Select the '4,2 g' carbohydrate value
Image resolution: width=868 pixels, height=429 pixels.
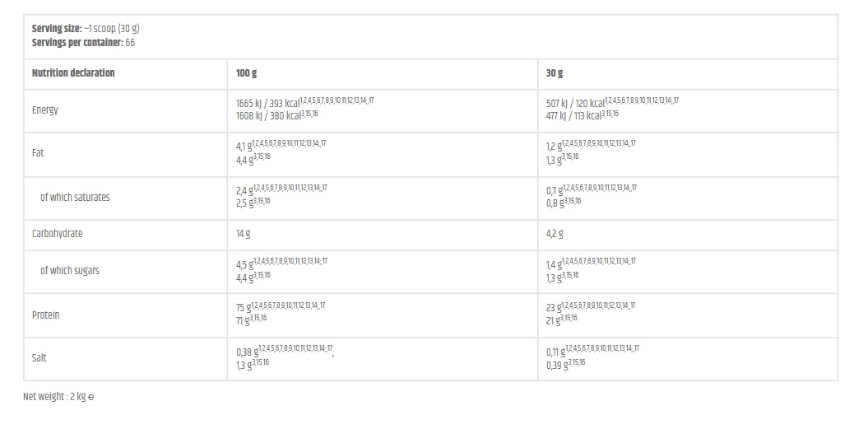tap(555, 234)
